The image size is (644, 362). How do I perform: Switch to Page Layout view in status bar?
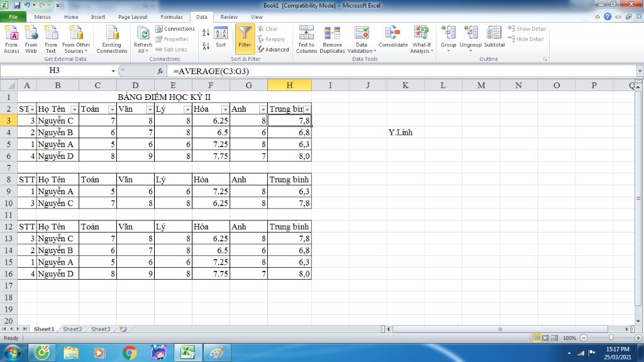tap(545, 337)
